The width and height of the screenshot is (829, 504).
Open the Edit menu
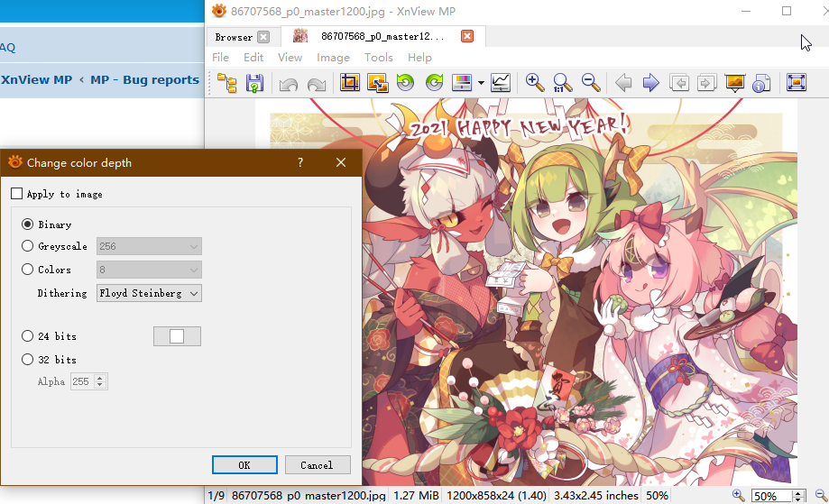click(x=253, y=58)
